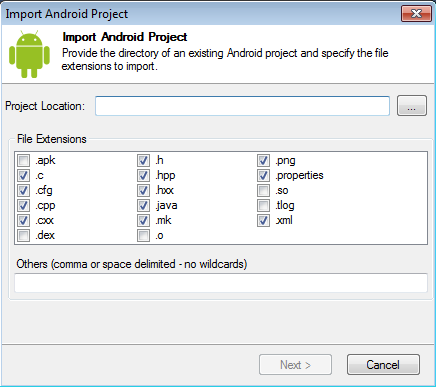The height and width of the screenshot is (387, 436).
Task: Uncheck the .png extension checkbox
Action: [264, 161]
